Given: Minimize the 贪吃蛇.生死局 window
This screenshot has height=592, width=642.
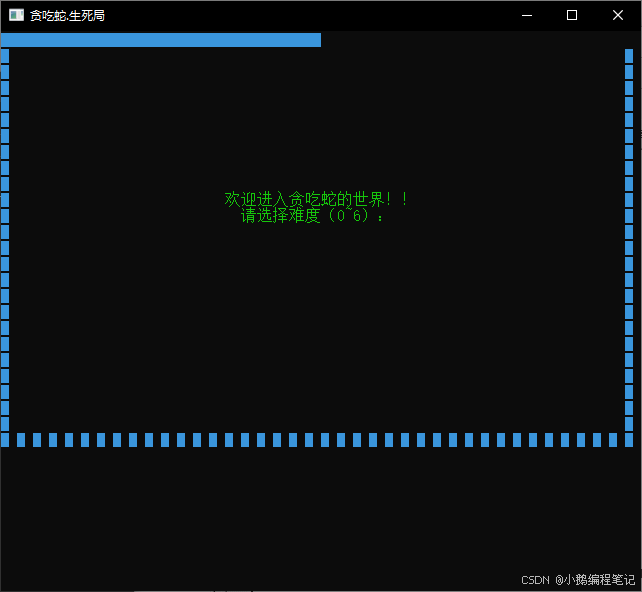Looking at the screenshot, I should click(x=527, y=16).
